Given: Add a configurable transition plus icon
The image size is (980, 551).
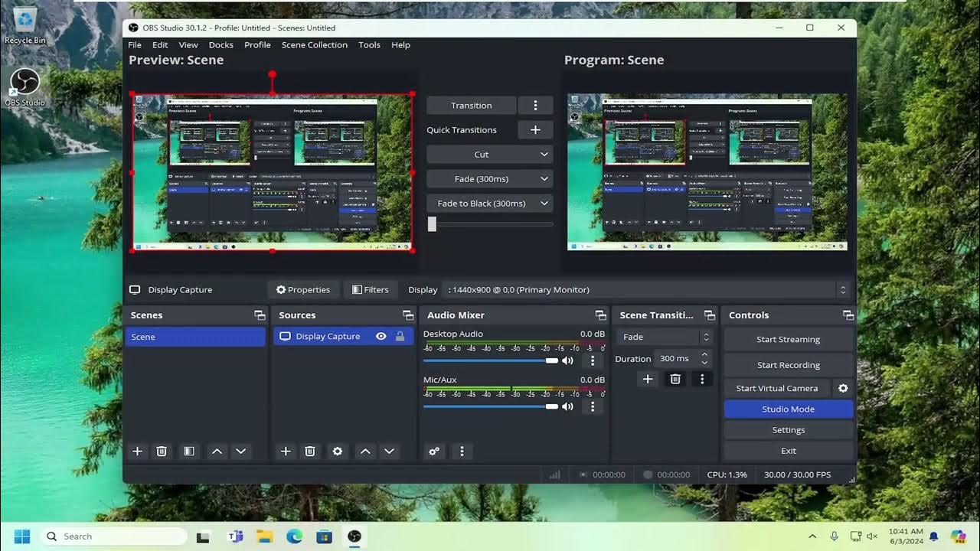Looking at the screenshot, I should pyautogui.click(x=648, y=379).
